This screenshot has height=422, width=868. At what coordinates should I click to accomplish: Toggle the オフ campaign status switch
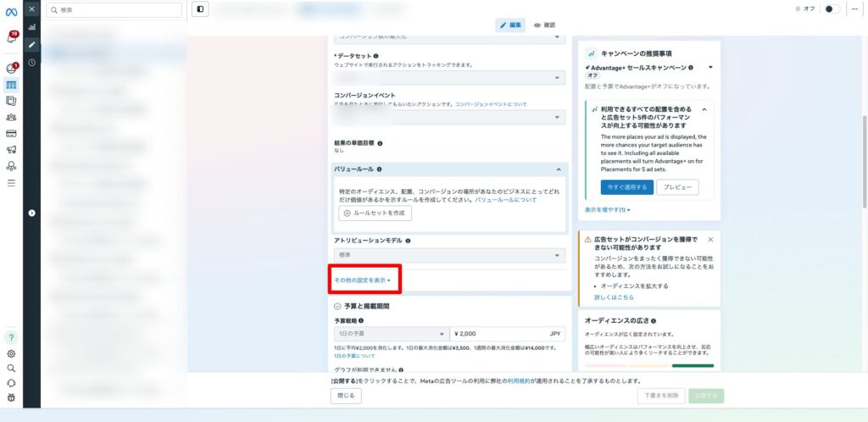832,8
